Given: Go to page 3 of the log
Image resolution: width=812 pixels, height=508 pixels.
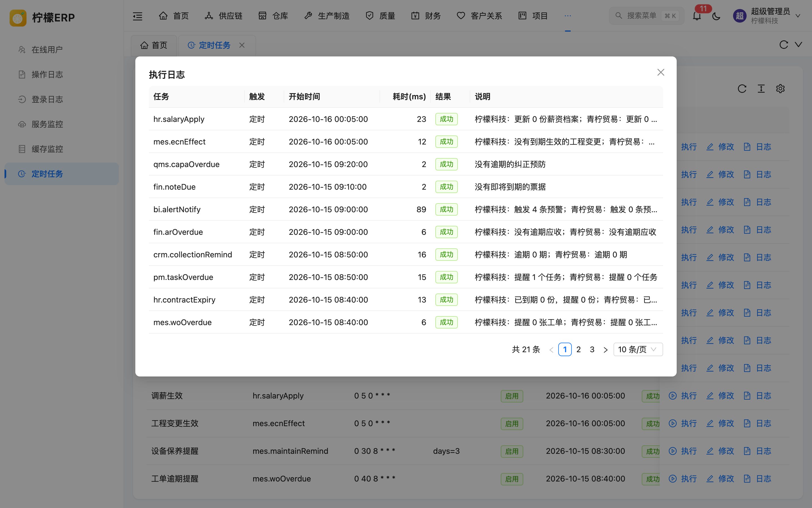Looking at the screenshot, I should (592, 349).
